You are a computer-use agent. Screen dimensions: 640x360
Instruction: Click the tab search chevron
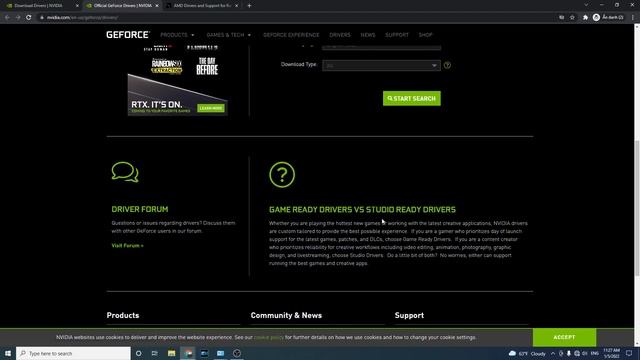pyautogui.click(x=586, y=5)
